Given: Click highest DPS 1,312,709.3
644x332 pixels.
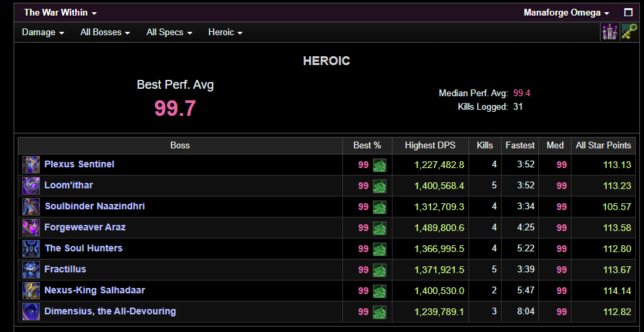Looking at the screenshot, I should point(439,207).
